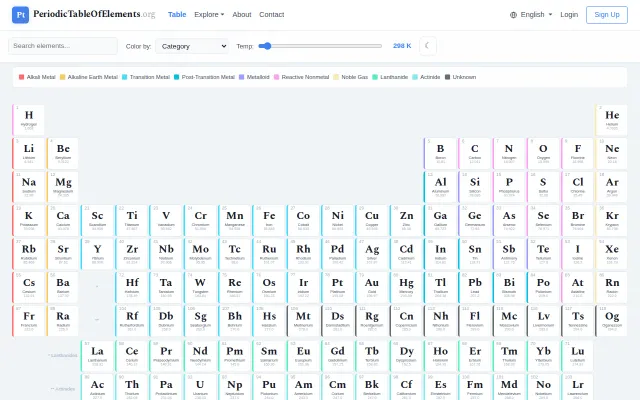Select the Uranium (U) element tile
The width and height of the screenshot is (640, 400).
point(200,387)
